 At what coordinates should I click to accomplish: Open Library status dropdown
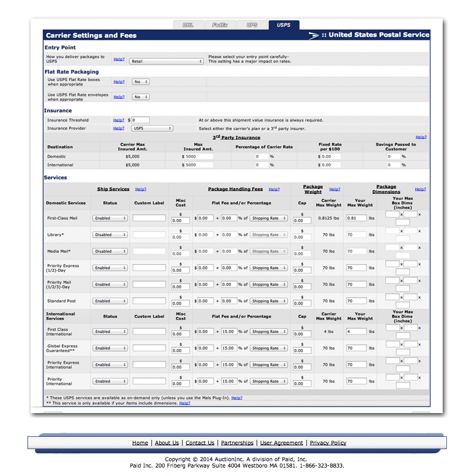point(110,235)
